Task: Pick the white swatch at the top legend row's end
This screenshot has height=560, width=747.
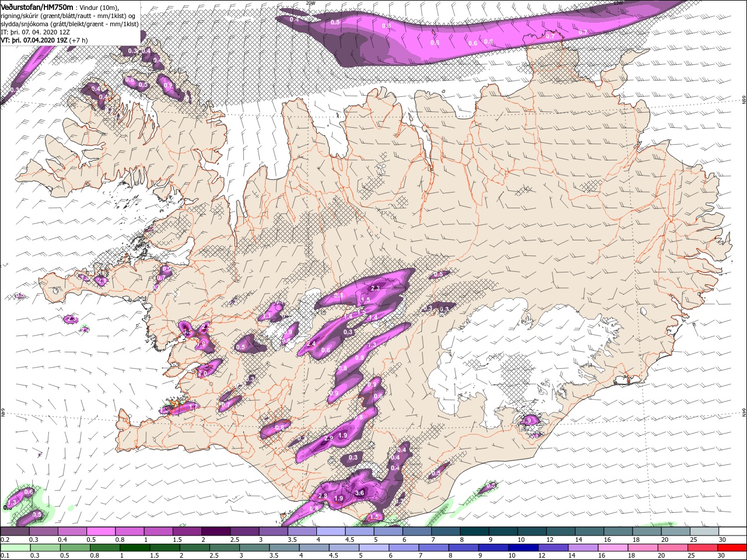Action: pyautogui.click(x=732, y=531)
